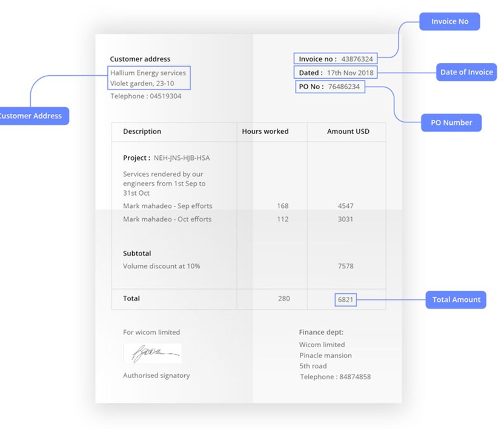Click the Description column header

point(142,131)
